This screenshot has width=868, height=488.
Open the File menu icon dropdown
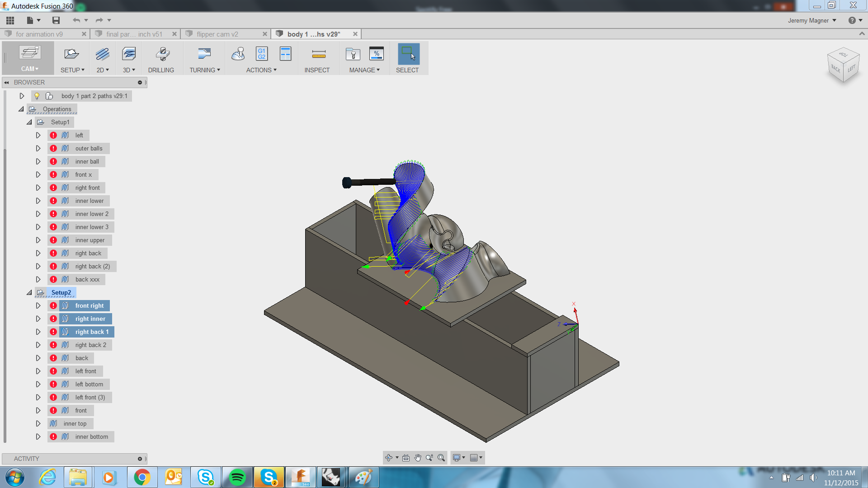pyautogui.click(x=33, y=20)
